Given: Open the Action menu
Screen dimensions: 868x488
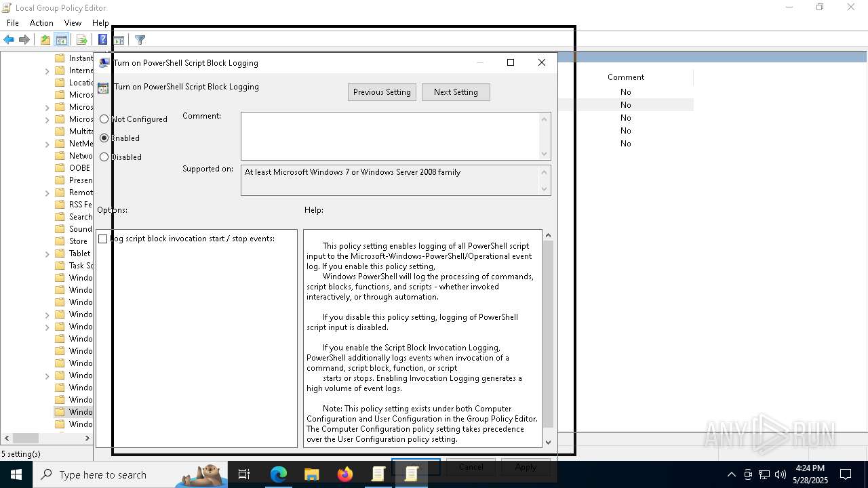Looking at the screenshot, I should pyautogui.click(x=41, y=23).
